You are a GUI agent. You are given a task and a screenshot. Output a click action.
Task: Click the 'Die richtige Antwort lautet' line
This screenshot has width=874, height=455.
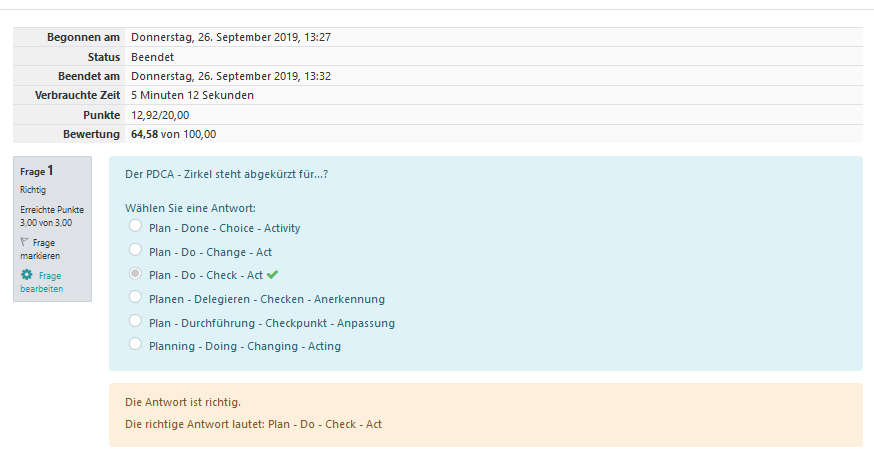click(x=253, y=424)
